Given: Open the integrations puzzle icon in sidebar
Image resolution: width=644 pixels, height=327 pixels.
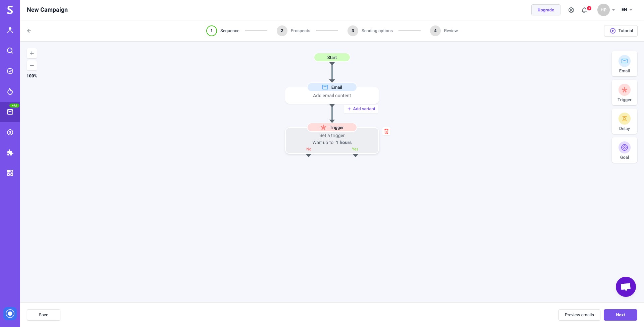Looking at the screenshot, I should 10,152.
